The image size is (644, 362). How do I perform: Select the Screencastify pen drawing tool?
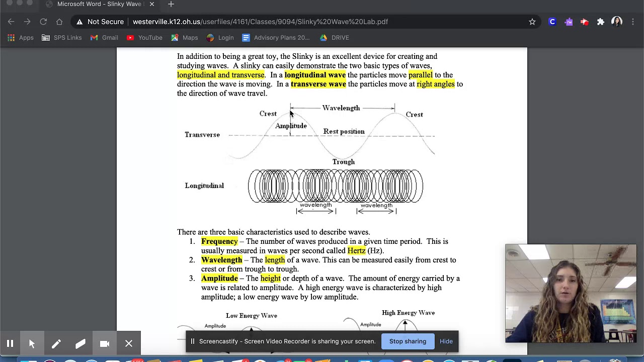tap(56, 344)
